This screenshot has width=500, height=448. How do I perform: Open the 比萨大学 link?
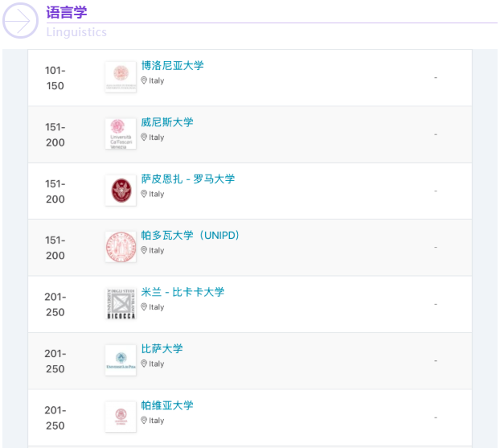[x=162, y=348]
